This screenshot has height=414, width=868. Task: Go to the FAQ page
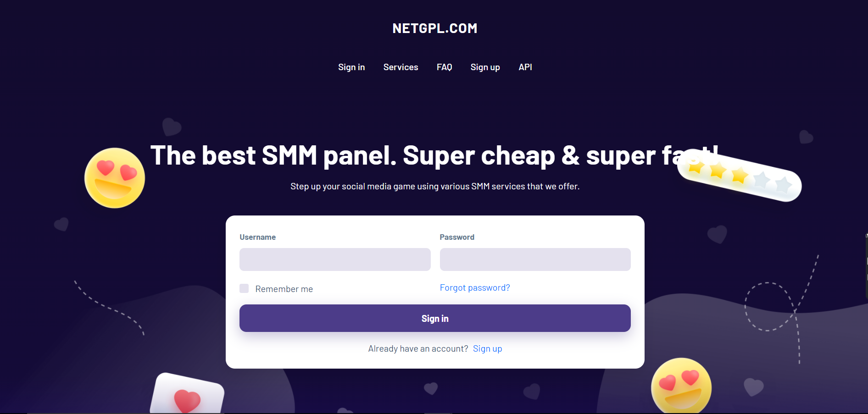pyautogui.click(x=444, y=67)
